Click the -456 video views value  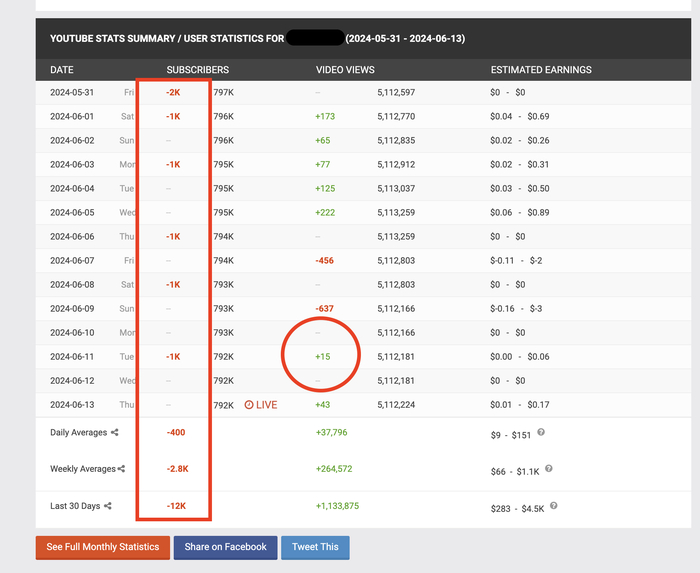coord(325,261)
